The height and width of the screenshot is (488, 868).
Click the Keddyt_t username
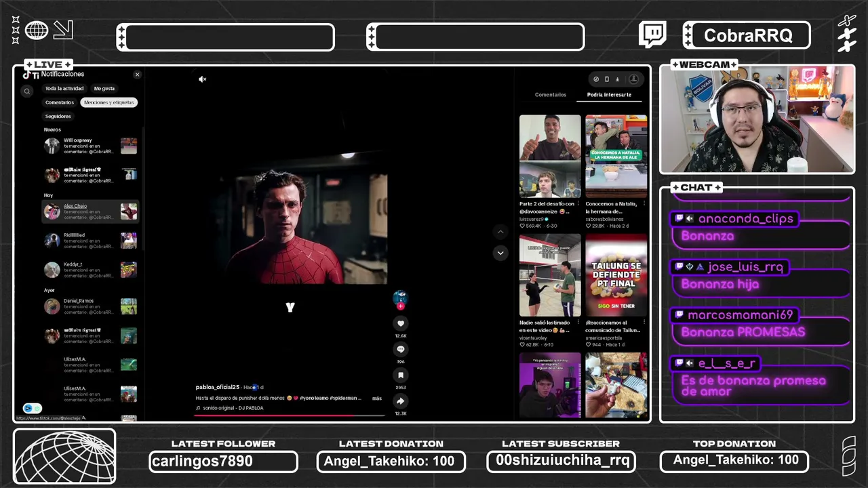coord(73,264)
